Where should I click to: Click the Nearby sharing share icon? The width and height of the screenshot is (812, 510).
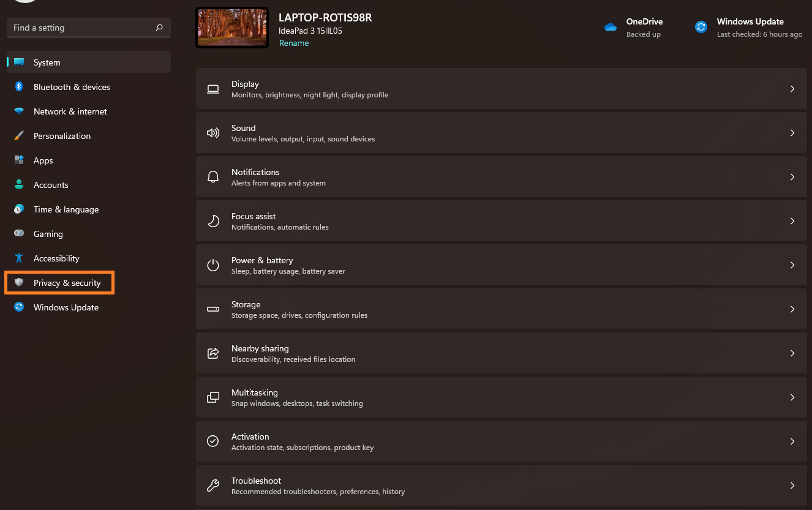tap(213, 353)
